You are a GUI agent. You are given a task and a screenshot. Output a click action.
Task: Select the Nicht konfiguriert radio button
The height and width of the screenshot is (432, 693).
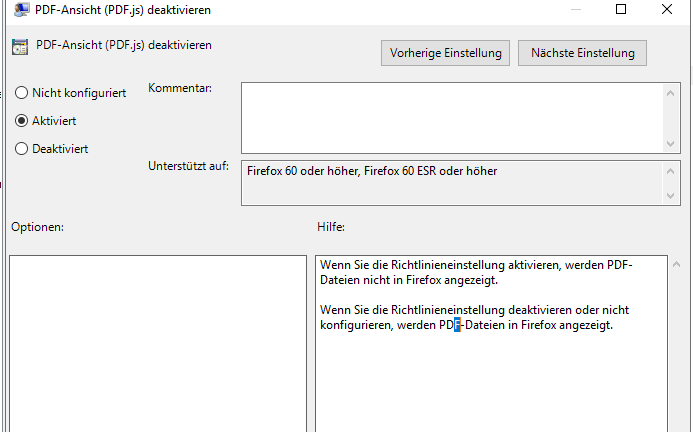pyautogui.click(x=22, y=93)
